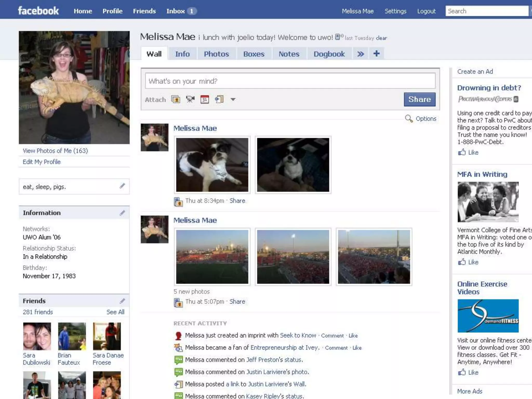Expand more profile tabs with the double chevron
Viewport: 532px width, 399px height.
coord(360,54)
